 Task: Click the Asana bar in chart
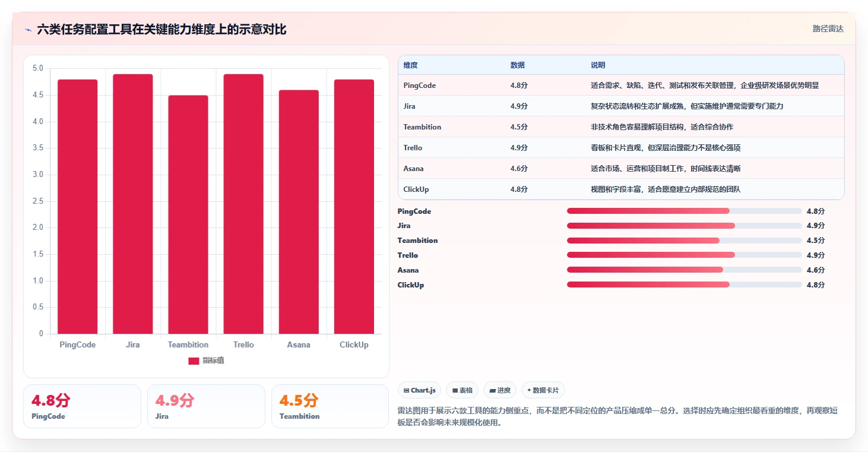(x=299, y=212)
